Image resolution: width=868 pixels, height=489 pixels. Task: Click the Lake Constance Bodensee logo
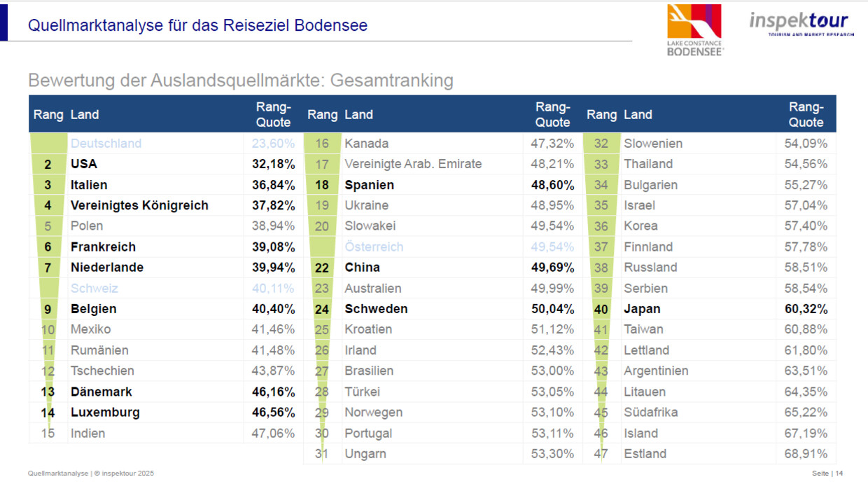coord(694,29)
